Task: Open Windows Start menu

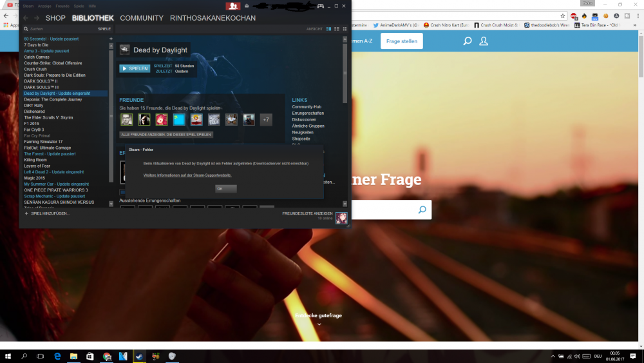Action: click(8, 356)
